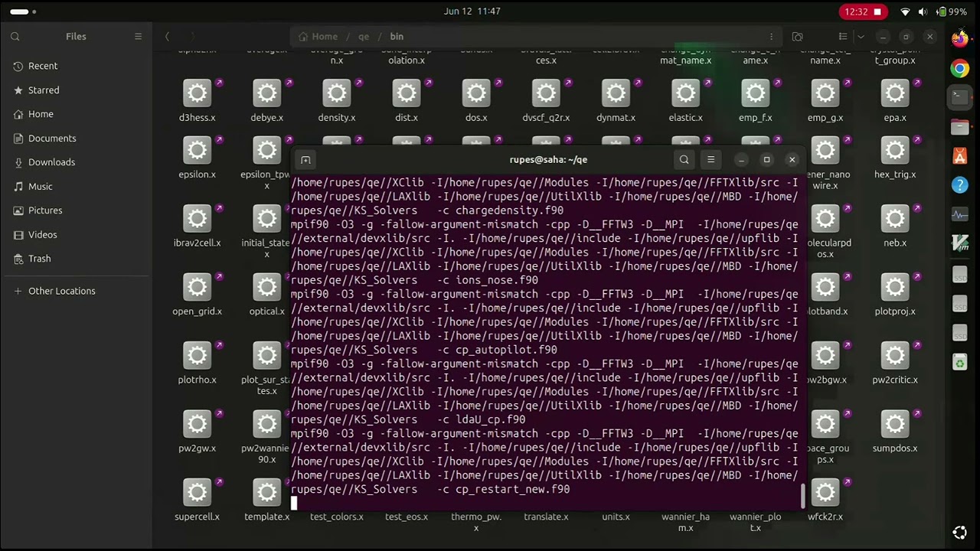Open the path bar three-dot menu
The image size is (980, 551).
[771, 36]
